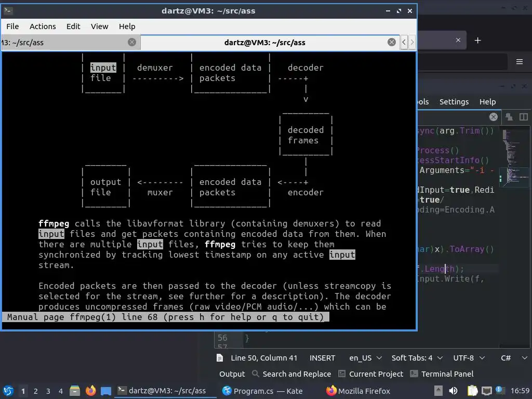Open the application launcher menu in the taskbar
The image size is (532, 399).
tap(8, 391)
